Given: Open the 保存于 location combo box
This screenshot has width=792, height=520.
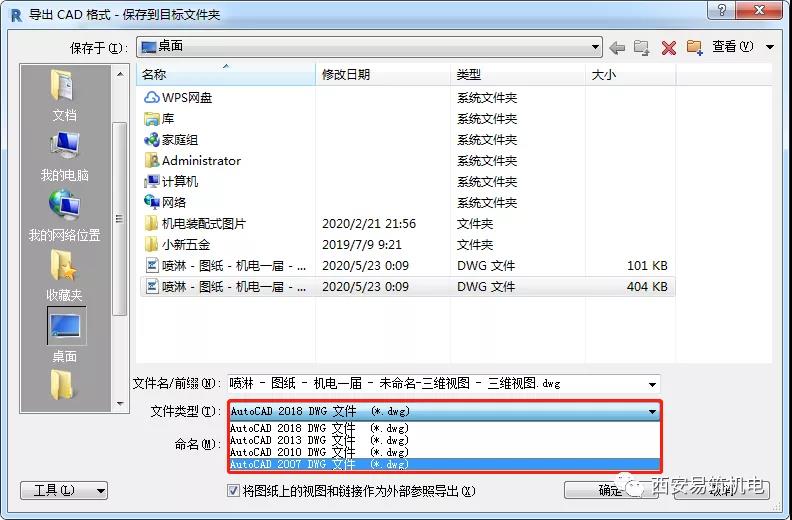Looking at the screenshot, I should point(369,47).
